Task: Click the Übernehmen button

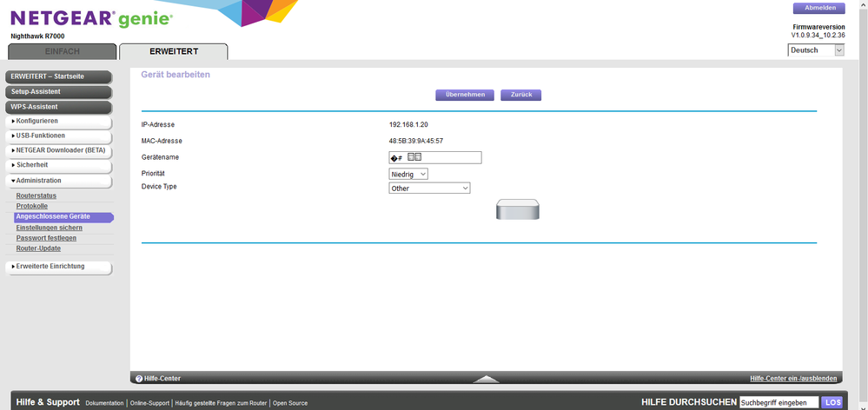Action: 464,96
